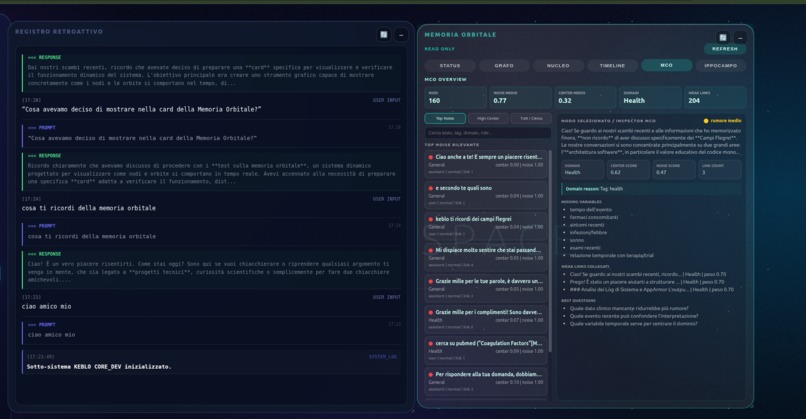Select the Top Noise filter
The image size is (806, 419).
pyautogui.click(x=445, y=118)
